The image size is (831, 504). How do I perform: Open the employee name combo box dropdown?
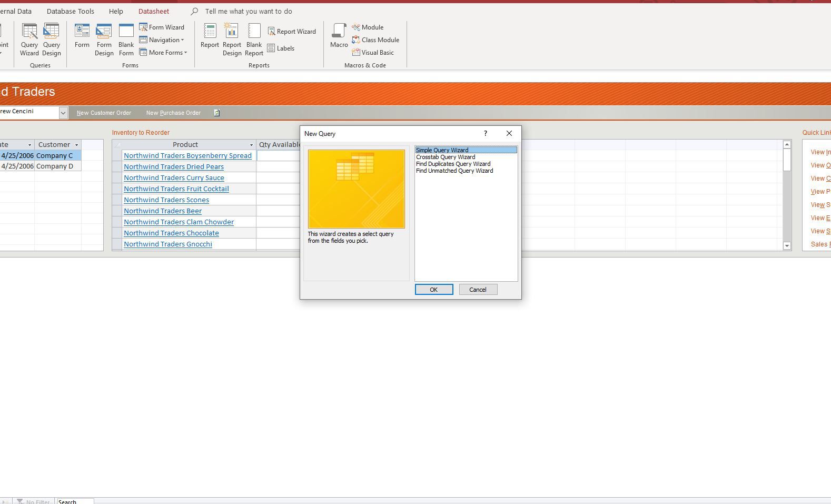[x=63, y=112]
